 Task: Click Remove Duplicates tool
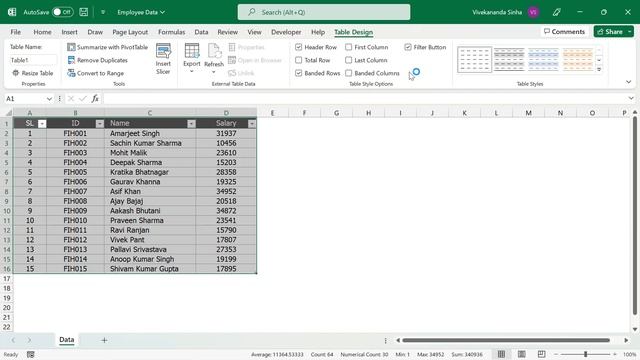click(97, 60)
